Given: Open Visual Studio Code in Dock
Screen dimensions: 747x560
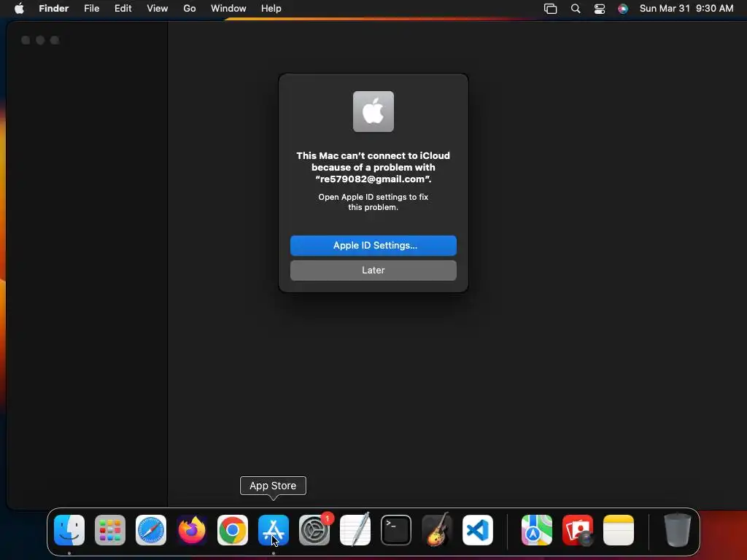Looking at the screenshot, I should [x=478, y=530].
